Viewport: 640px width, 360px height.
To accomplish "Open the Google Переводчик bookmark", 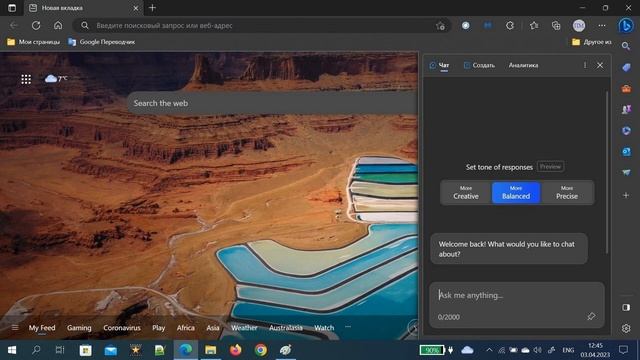I will pyautogui.click(x=102, y=42).
